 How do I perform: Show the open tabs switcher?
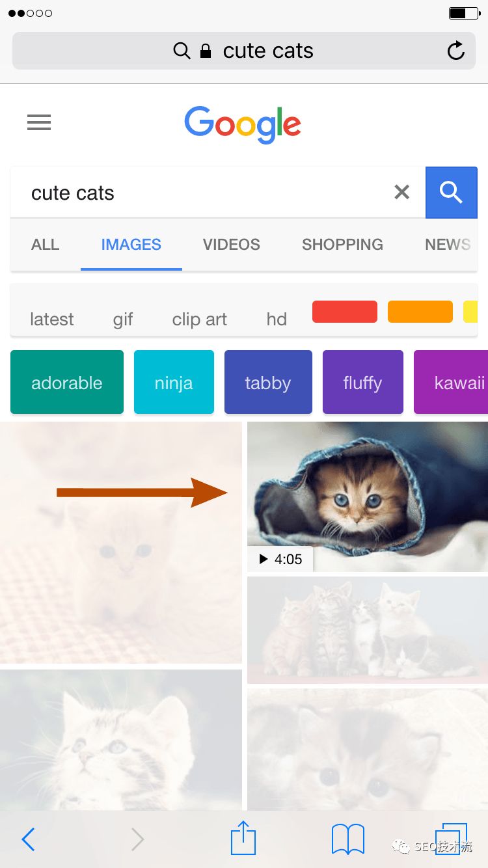click(450, 838)
